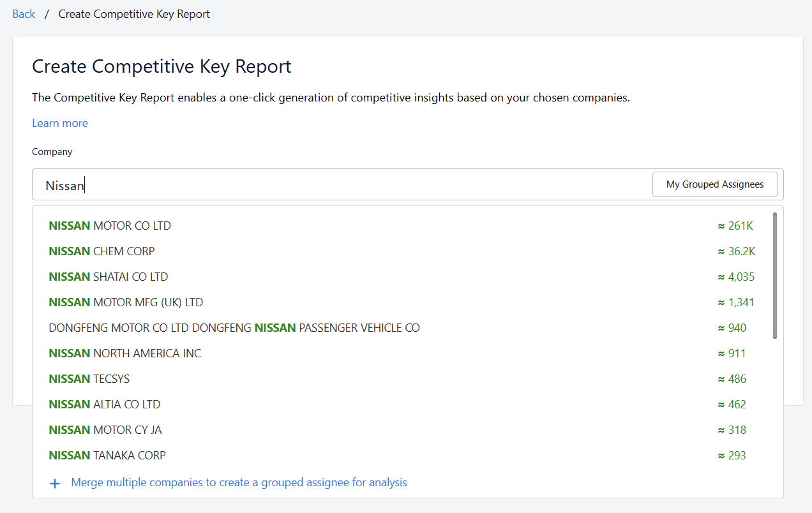Choose NISSAN MOTOR CY JA entry
Image resolution: width=812 pixels, height=513 pixels.
tap(105, 430)
